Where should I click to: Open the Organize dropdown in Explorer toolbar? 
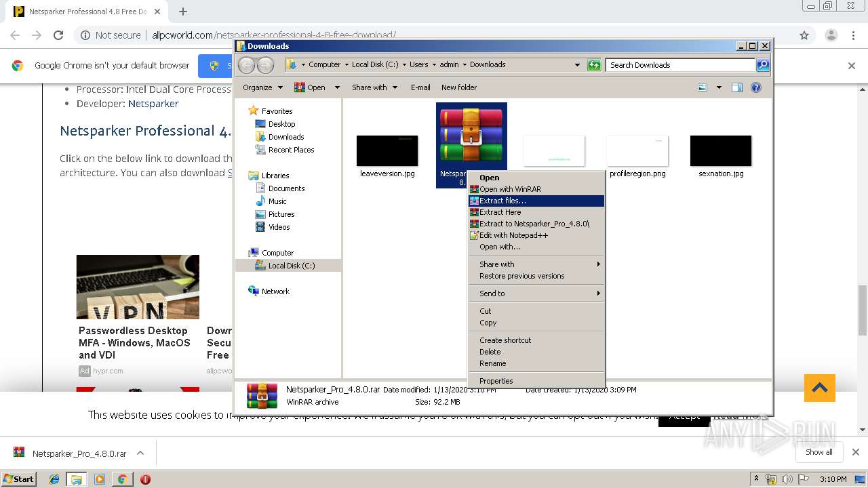262,87
